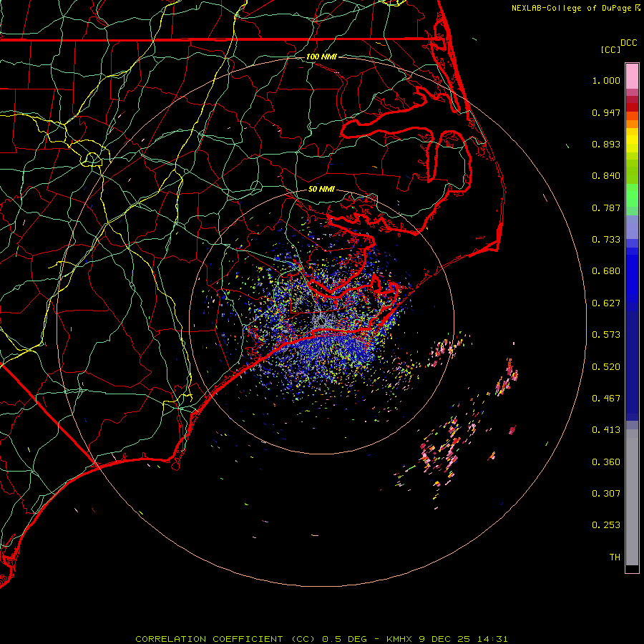Image resolution: width=644 pixels, height=644 pixels.
Task: Click the 100 NMI range ring label
Action: tap(321, 57)
